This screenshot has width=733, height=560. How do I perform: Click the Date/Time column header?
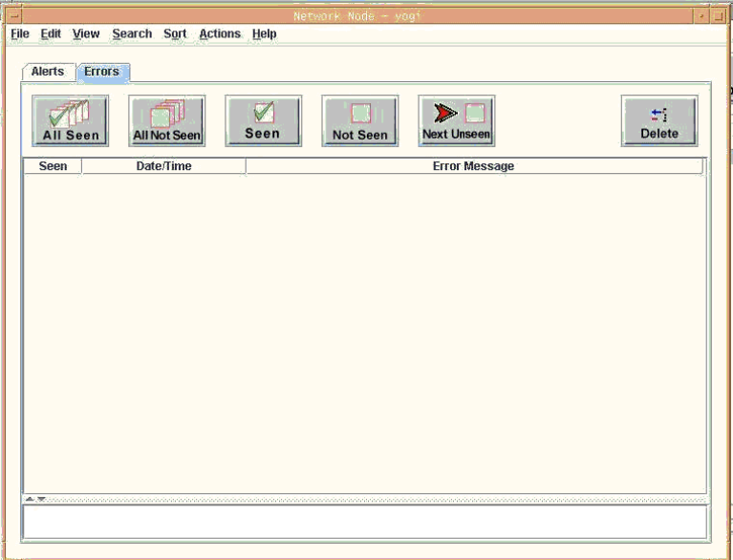163,166
